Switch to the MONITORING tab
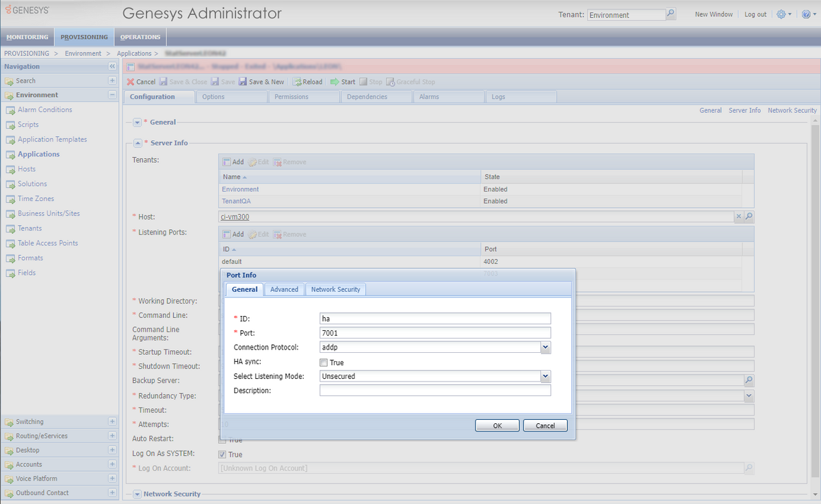This screenshot has height=504, width=821. [x=28, y=37]
